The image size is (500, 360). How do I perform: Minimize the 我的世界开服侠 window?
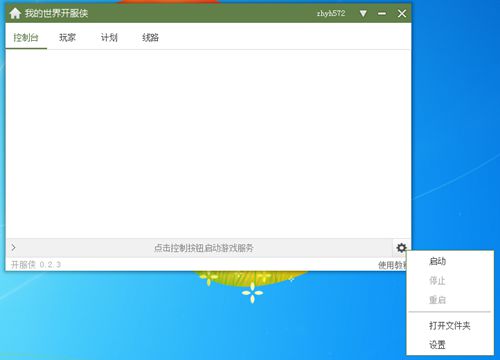pyautogui.click(x=382, y=13)
